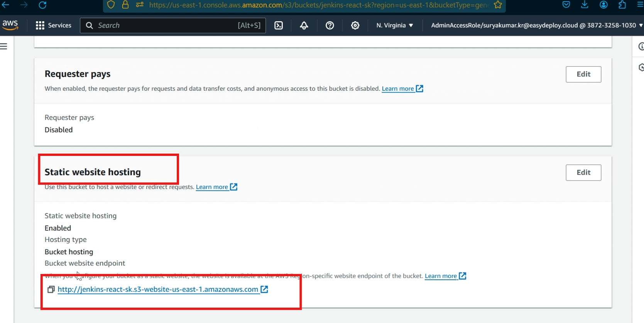
Task: Expand the N. Virginia region dropdown
Action: 395,25
